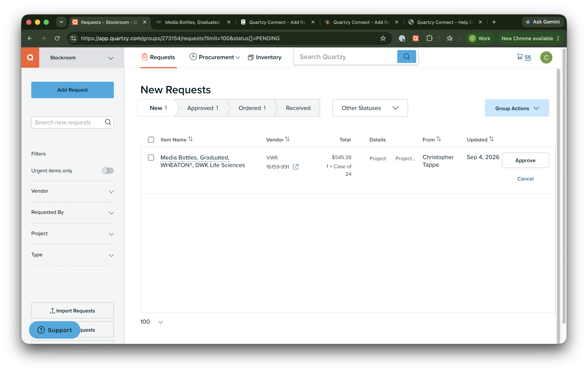Open the Work profile button
The width and height of the screenshot is (588, 372).
click(x=480, y=38)
